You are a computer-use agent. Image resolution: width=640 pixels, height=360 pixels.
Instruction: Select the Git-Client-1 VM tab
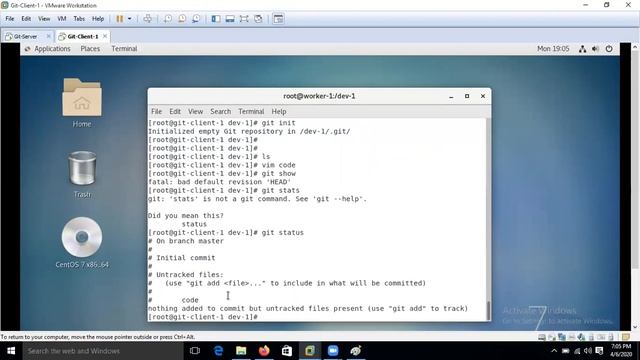coord(83,36)
